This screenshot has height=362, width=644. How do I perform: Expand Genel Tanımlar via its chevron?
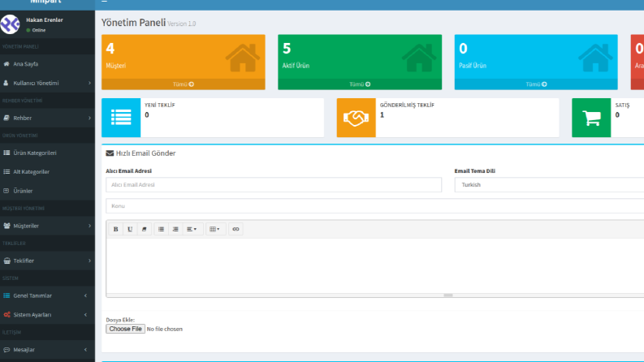(85, 295)
